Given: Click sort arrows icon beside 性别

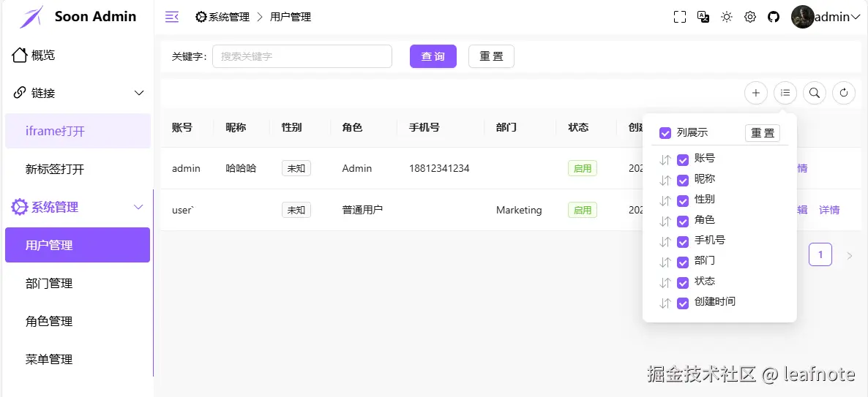Looking at the screenshot, I should 665,201.
